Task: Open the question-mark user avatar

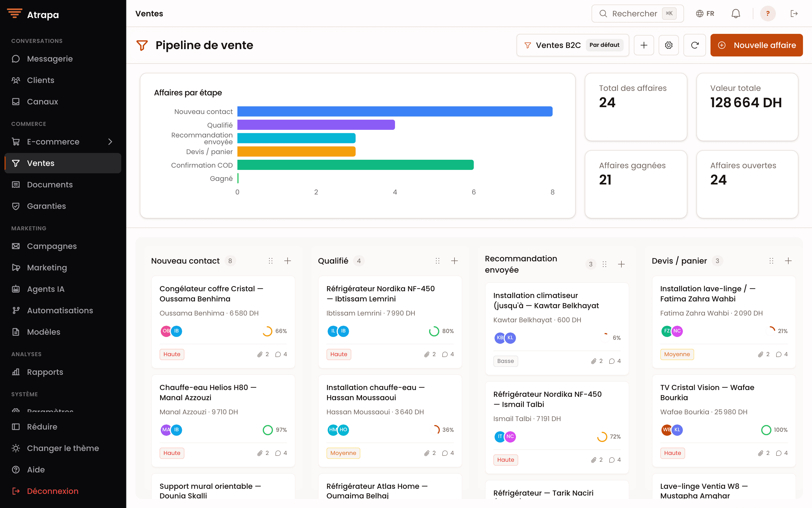Action: (x=768, y=14)
